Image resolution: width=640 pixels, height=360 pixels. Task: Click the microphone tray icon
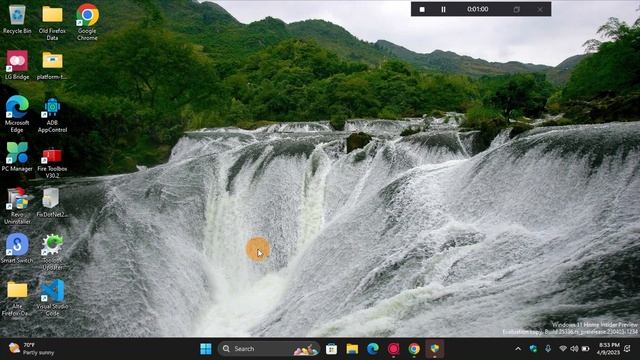click(548, 349)
